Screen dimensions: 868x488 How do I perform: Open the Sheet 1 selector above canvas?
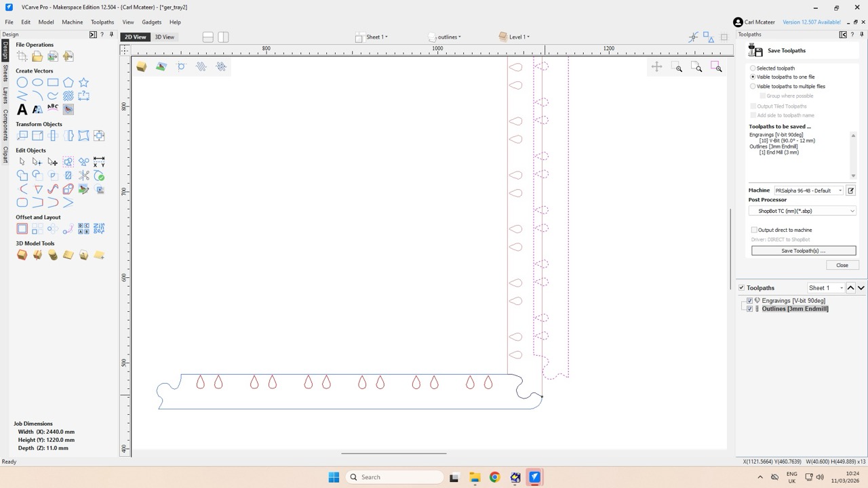pyautogui.click(x=373, y=37)
